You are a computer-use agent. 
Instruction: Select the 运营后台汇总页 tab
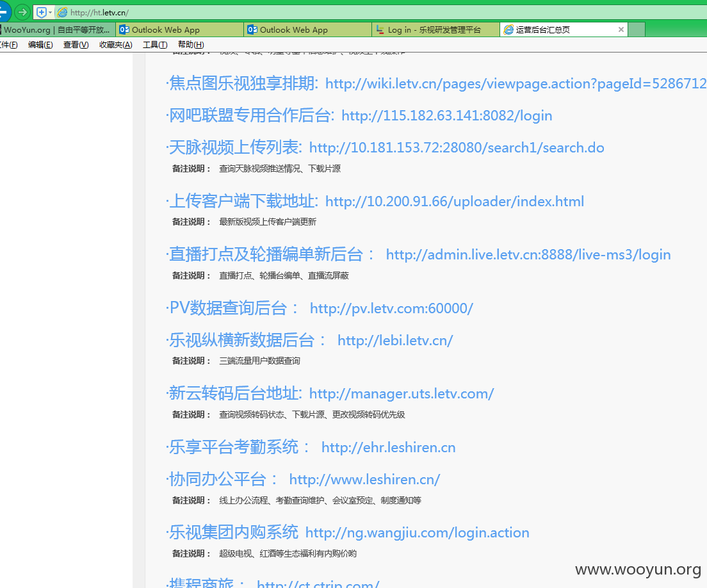pyautogui.click(x=564, y=29)
